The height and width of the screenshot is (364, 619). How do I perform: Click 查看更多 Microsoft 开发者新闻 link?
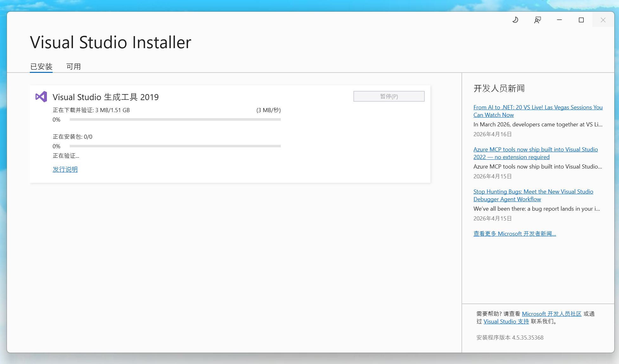click(x=515, y=233)
